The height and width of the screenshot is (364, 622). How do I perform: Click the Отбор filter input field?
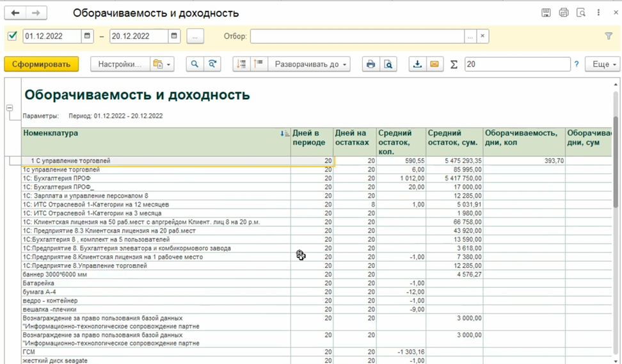tap(357, 36)
